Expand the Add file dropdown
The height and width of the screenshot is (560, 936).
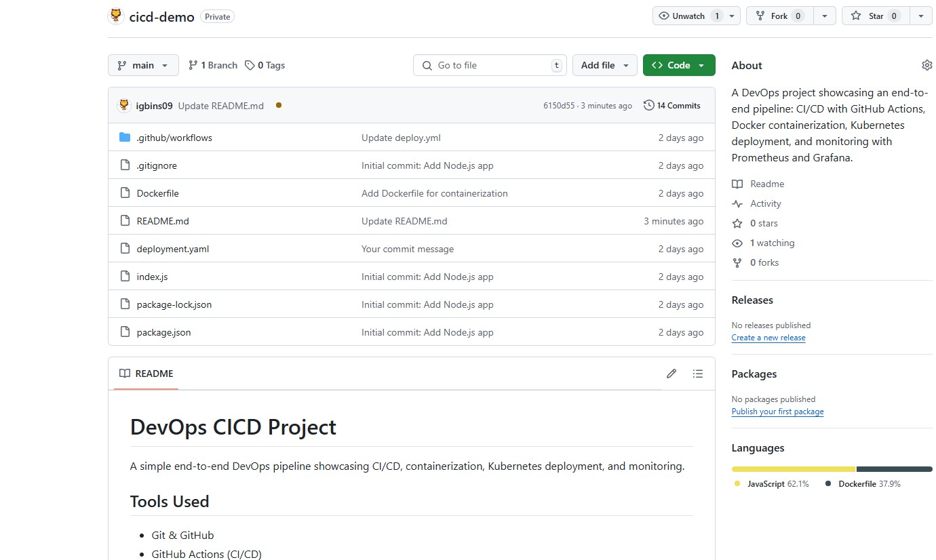(x=604, y=64)
